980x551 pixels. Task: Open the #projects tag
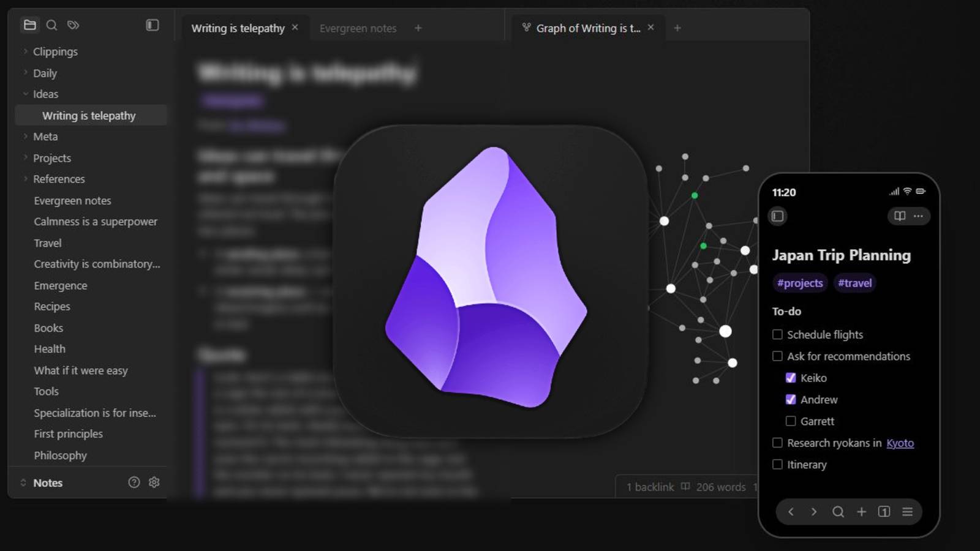(800, 283)
